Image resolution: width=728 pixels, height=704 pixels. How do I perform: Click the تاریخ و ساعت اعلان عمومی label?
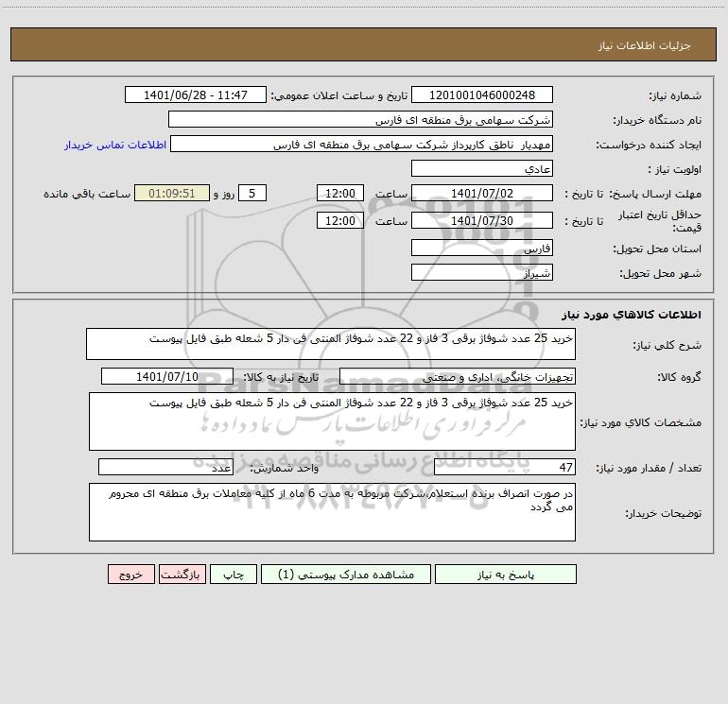[339, 95]
